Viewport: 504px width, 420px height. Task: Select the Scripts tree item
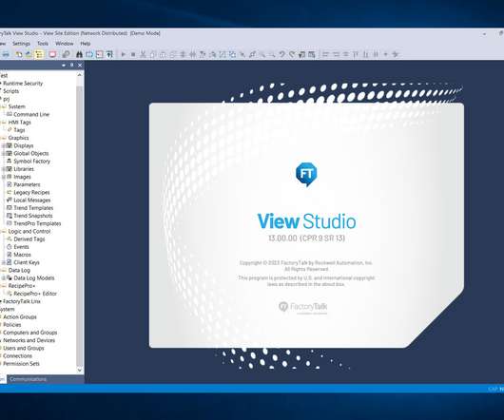point(10,91)
